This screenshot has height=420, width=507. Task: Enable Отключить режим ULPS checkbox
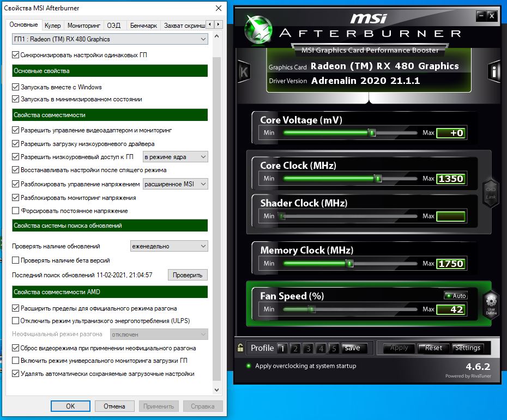coord(15,321)
